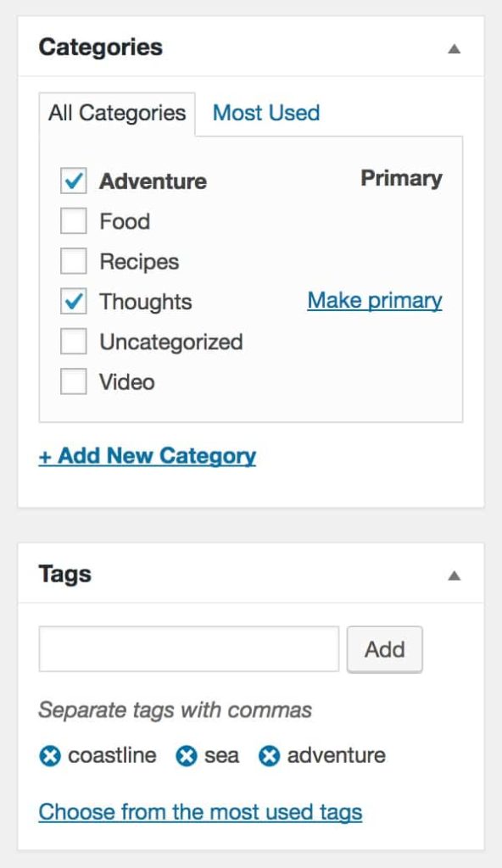Remove the adventure tag

point(269,755)
